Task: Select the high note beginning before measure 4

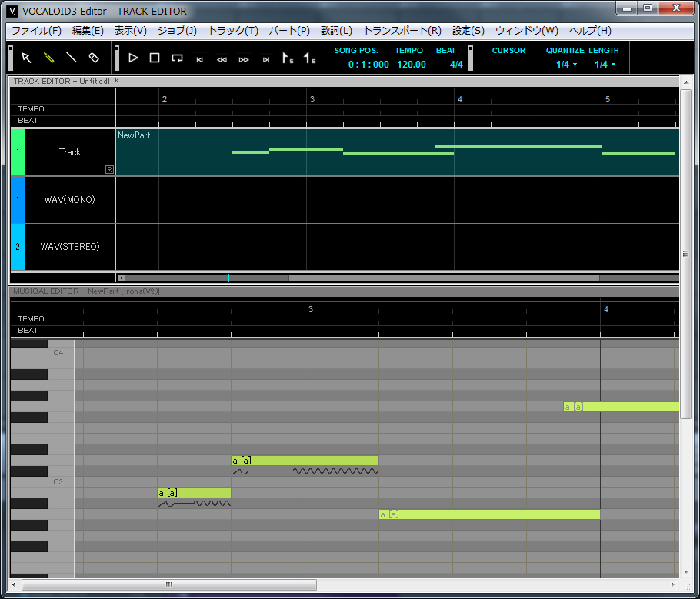Action: pyautogui.click(x=622, y=407)
